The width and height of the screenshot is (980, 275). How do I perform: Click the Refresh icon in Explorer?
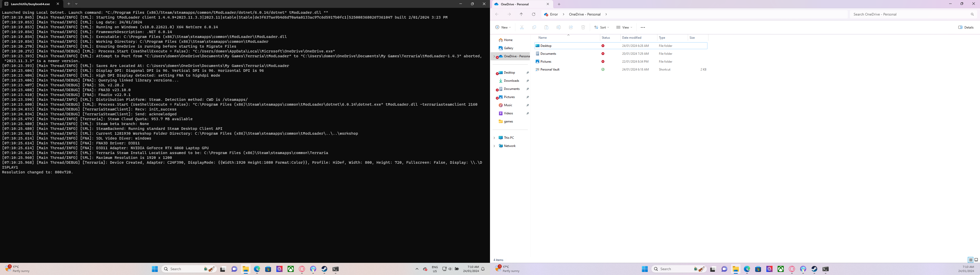(533, 15)
